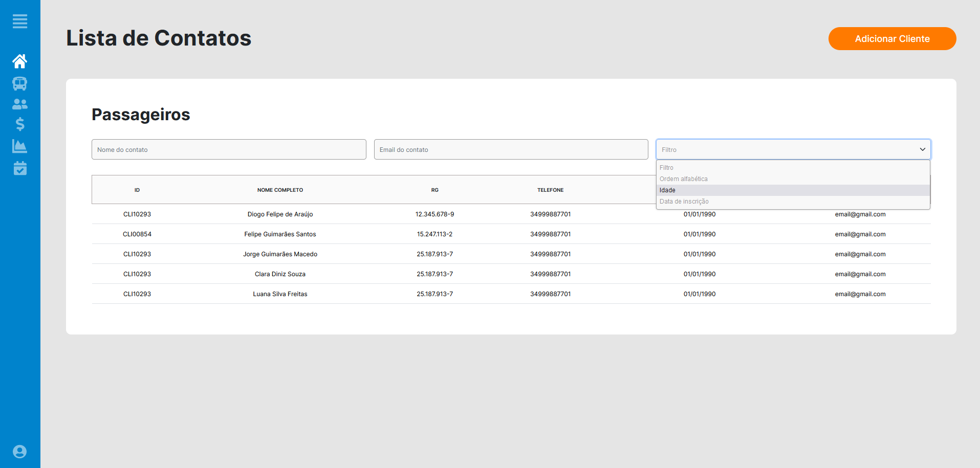This screenshot has width=980, height=468.
Task: Select the Filtro placeholder option
Action: coord(793,168)
